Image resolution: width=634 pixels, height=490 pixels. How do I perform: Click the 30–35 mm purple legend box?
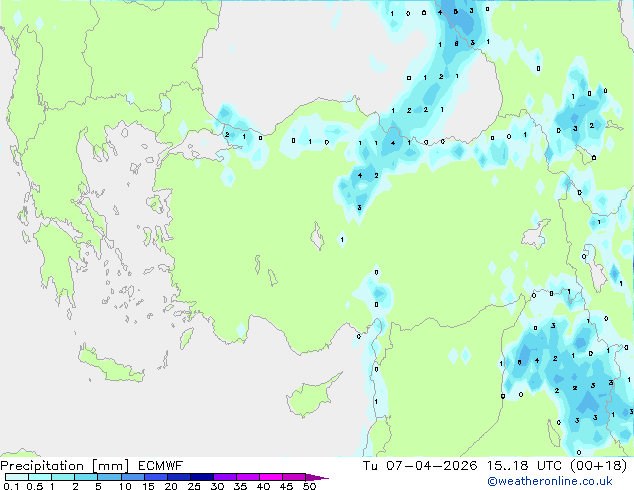224,477
